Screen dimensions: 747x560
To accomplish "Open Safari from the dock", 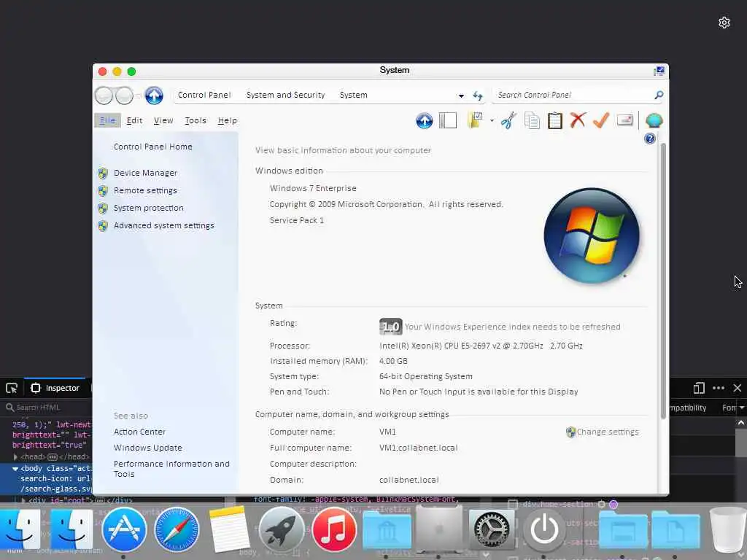I will pos(177,529).
